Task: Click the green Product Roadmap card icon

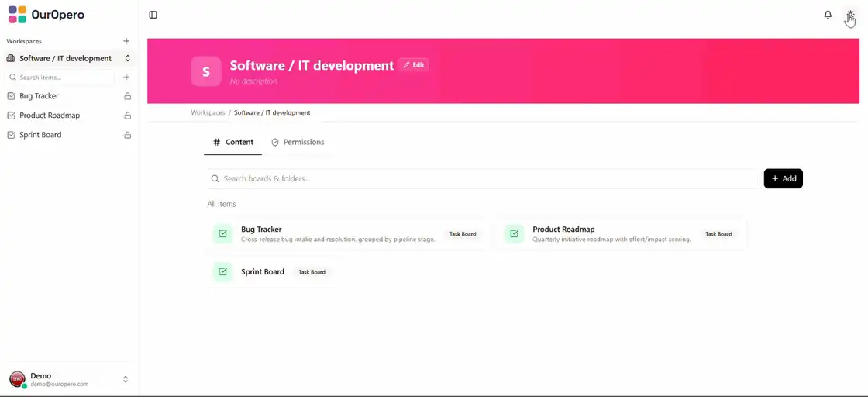Action: tap(514, 234)
